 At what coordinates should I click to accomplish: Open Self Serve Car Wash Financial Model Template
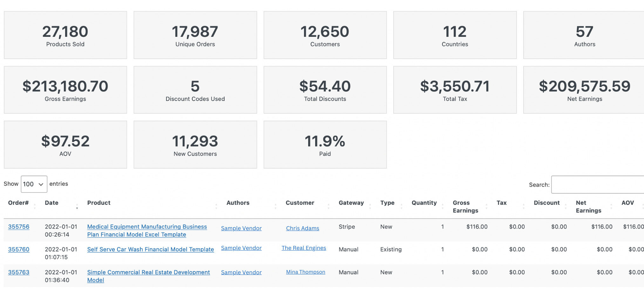[x=151, y=250]
